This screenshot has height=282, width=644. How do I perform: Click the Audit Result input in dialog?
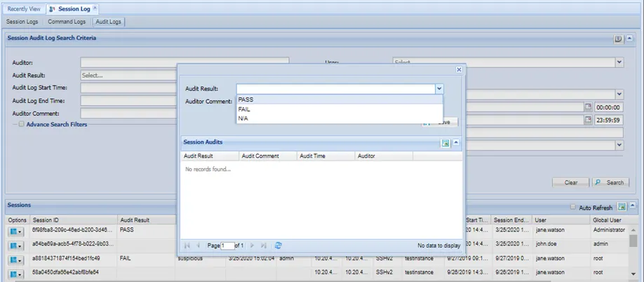(335, 88)
